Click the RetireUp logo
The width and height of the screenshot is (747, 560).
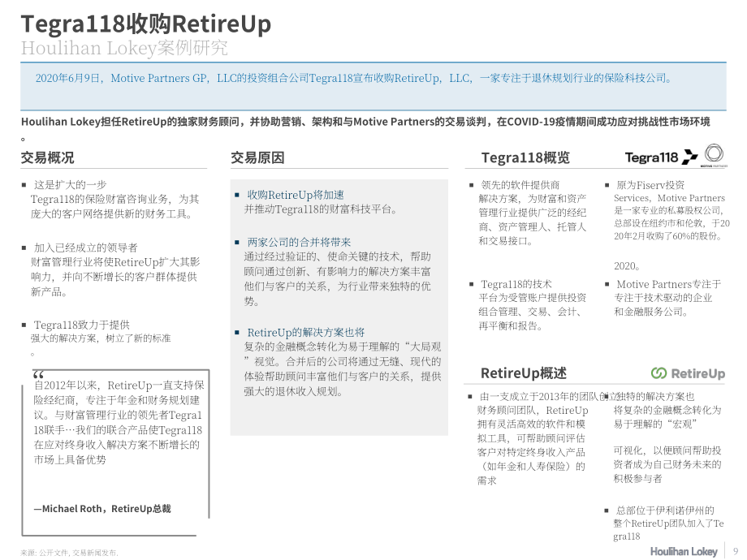[688, 373]
